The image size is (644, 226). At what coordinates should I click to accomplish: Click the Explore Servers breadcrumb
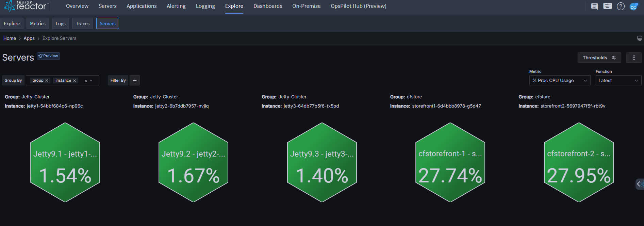point(60,38)
